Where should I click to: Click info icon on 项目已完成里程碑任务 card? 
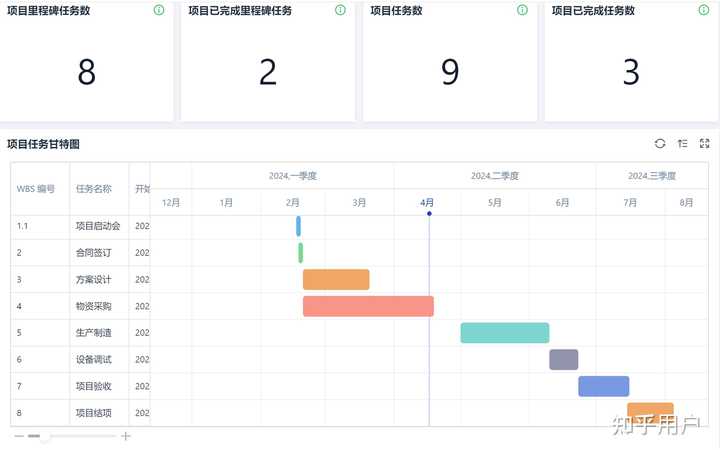pos(340,10)
